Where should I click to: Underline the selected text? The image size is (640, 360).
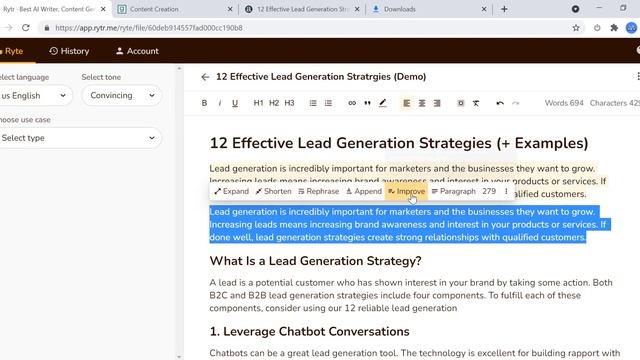(x=235, y=103)
